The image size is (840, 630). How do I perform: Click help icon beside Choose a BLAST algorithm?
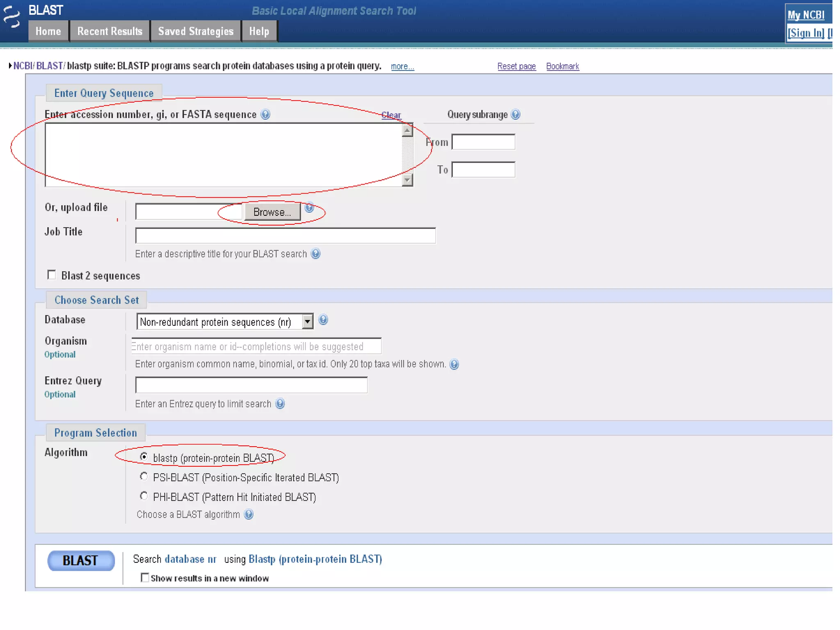coord(249,514)
